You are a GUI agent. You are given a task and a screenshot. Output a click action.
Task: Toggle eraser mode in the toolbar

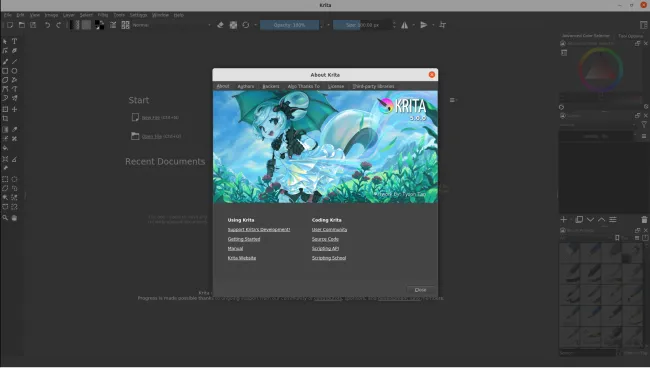(x=220, y=25)
